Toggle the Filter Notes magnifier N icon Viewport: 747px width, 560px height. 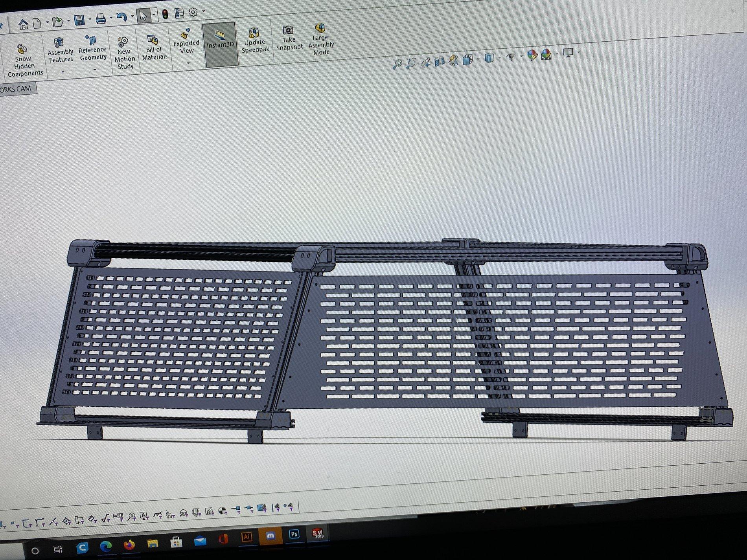click(x=132, y=517)
